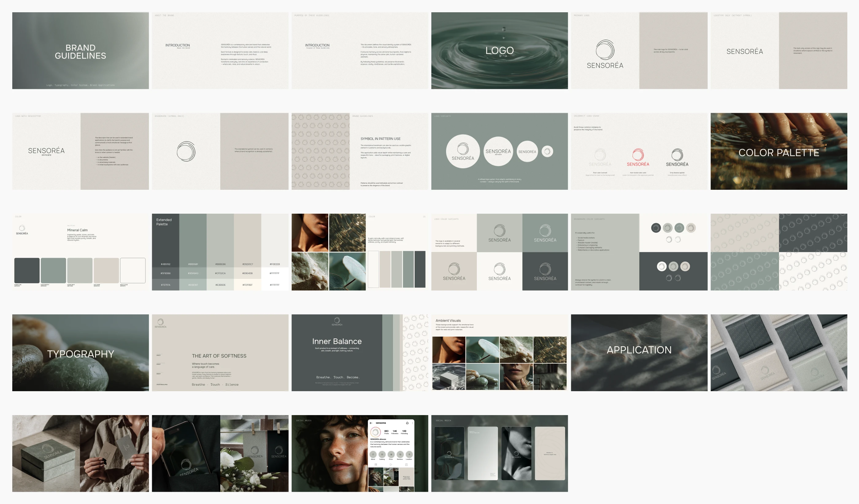Image resolution: width=859 pixels, height=504 pixels.
Task: Open the three-dot menu in profile mockup
Action: [x=412, y=423]
